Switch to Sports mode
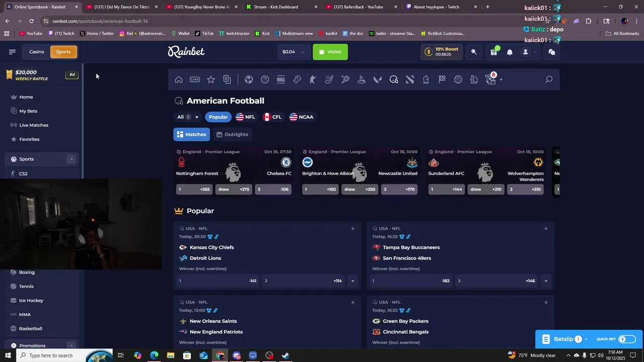 tap(63, 52)
